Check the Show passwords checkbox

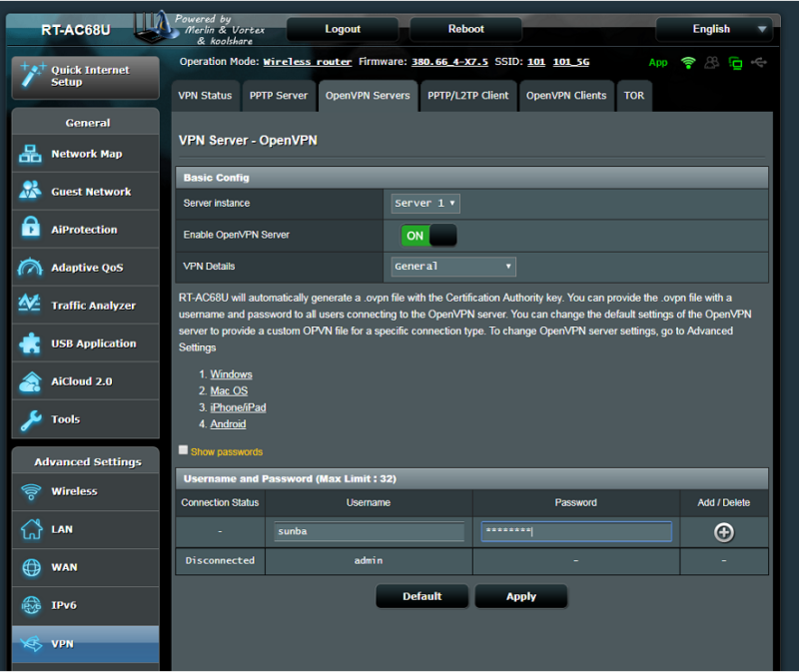[183, 449]
